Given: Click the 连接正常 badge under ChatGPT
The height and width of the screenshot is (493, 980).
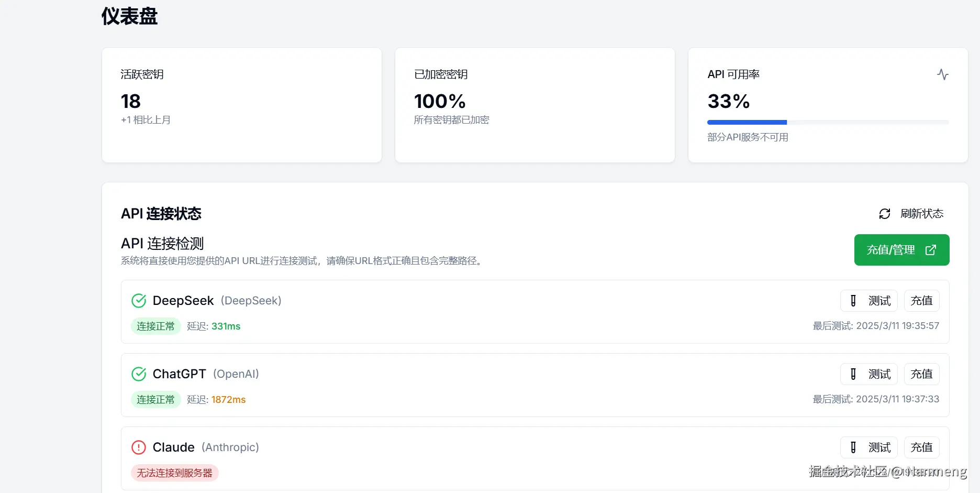Looking at the screenshot, I should pos(155,399).
